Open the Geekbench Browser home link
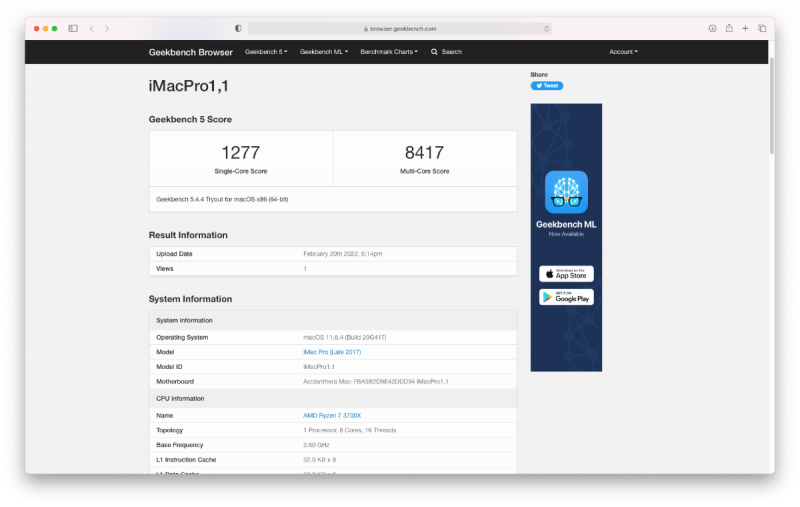 pos(190,52)
